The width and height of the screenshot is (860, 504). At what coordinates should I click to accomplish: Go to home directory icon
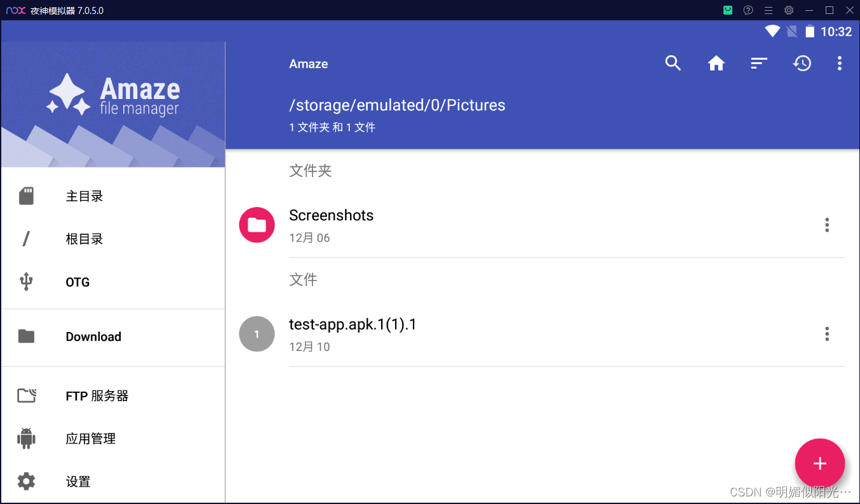(x=716, y=63)
